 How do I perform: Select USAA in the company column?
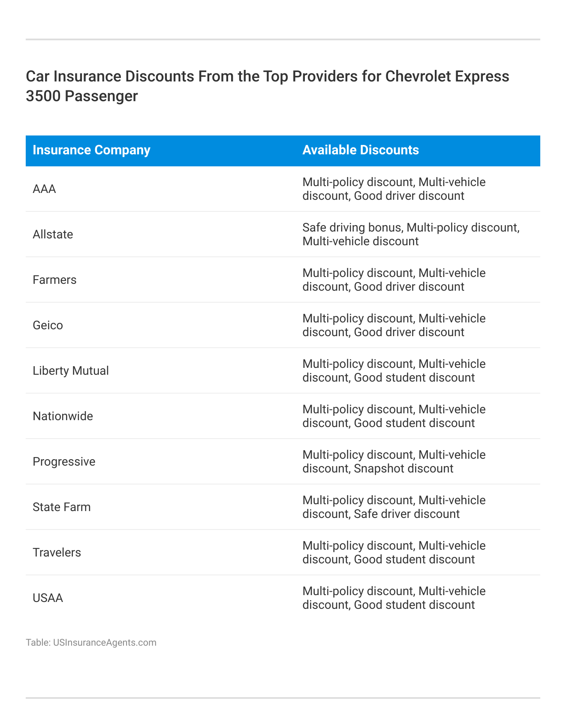(48, 598)
